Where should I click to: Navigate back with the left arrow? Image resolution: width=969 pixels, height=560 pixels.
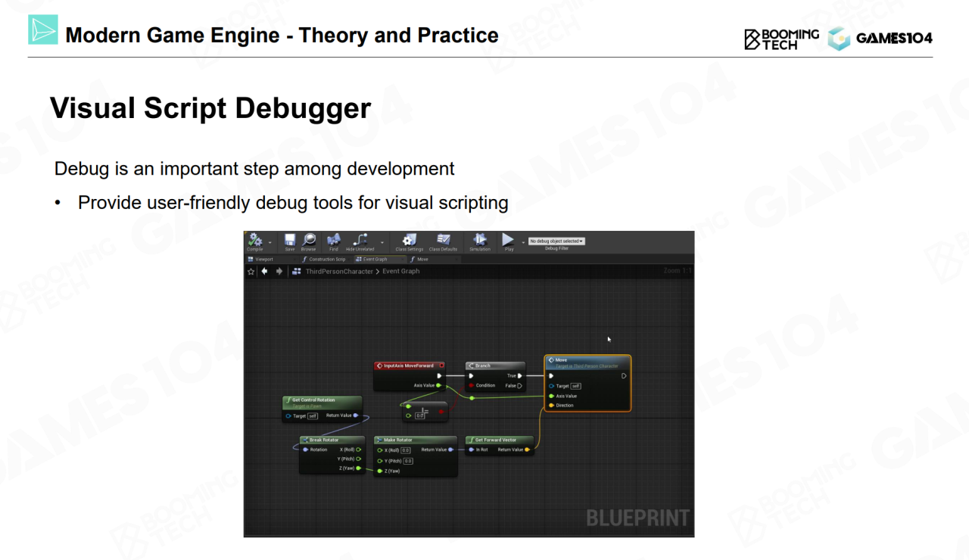coord(265,271)
